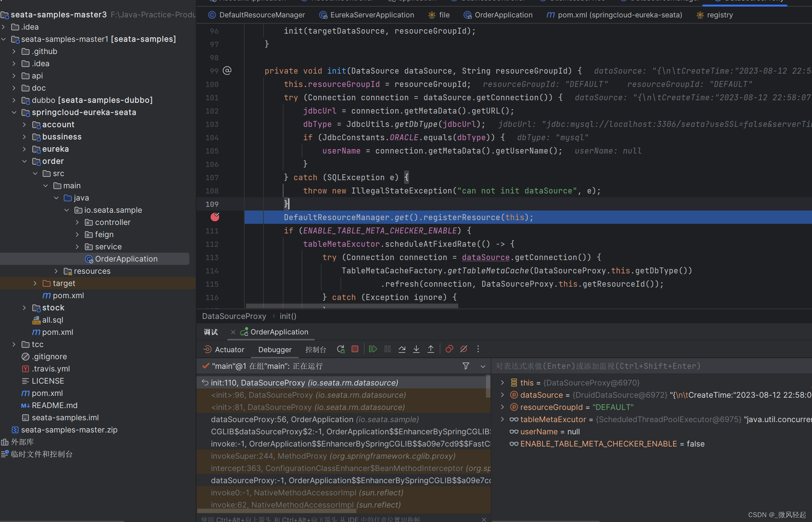Viewport: 812px width, 522px height.
Task: Click DataSourceProxy breadcrumb
Action: [234, 316]
